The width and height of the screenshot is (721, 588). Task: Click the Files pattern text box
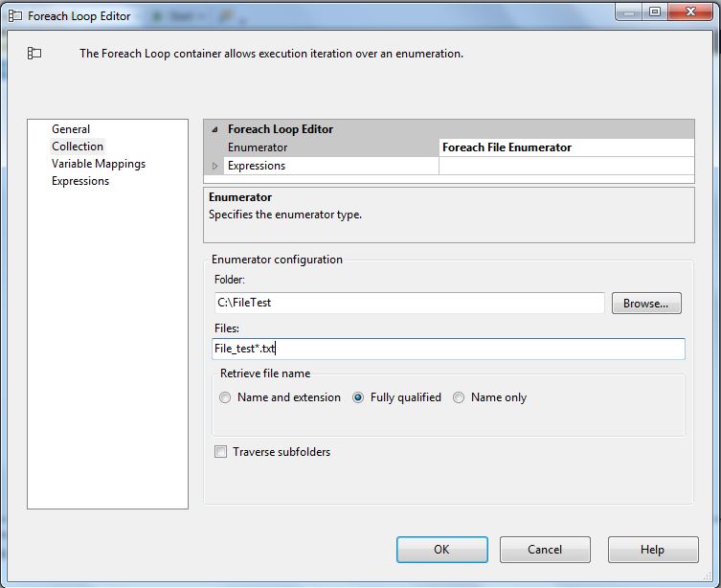click(448, 349)
